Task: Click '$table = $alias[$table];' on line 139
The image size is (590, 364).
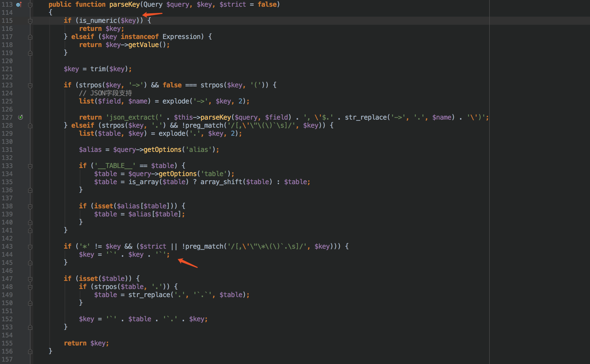Action: pyautogui.click(x=140, y=214)
